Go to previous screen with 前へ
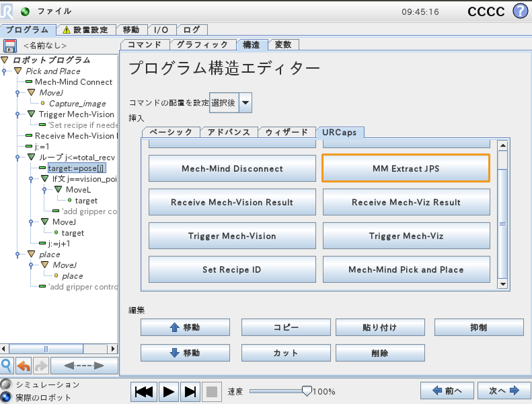The width and height of the screenshot is (532, 404). point(447,391)
